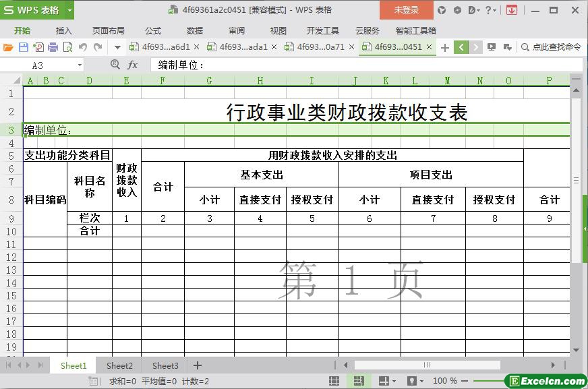Click the print icon in toolbar

pyautogui.click(x=53, y=47)
